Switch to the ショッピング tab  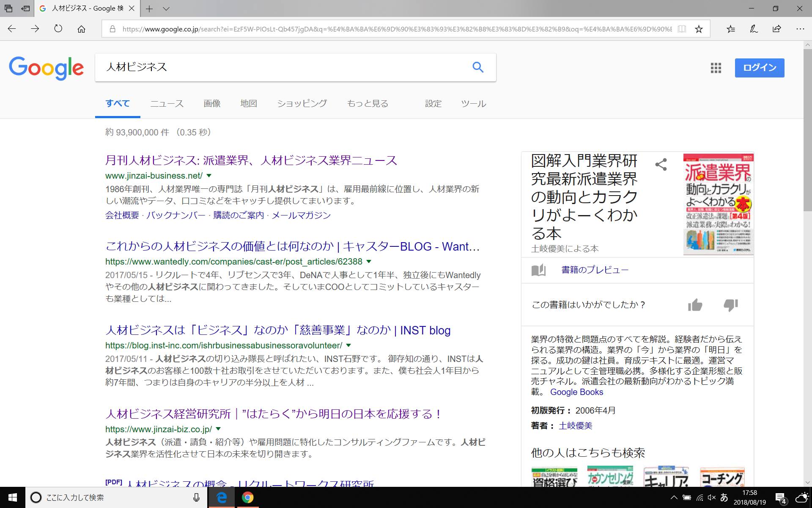pyautogui.click(x=302, y=104)
